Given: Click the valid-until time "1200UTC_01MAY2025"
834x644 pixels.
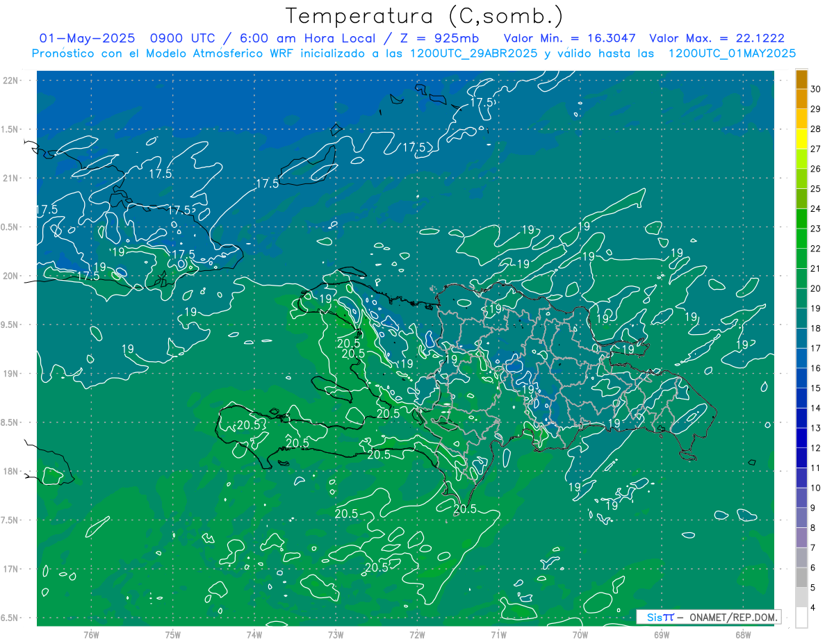Looking at the screenshot, I should pyautogui.click(x=732, y=53).
